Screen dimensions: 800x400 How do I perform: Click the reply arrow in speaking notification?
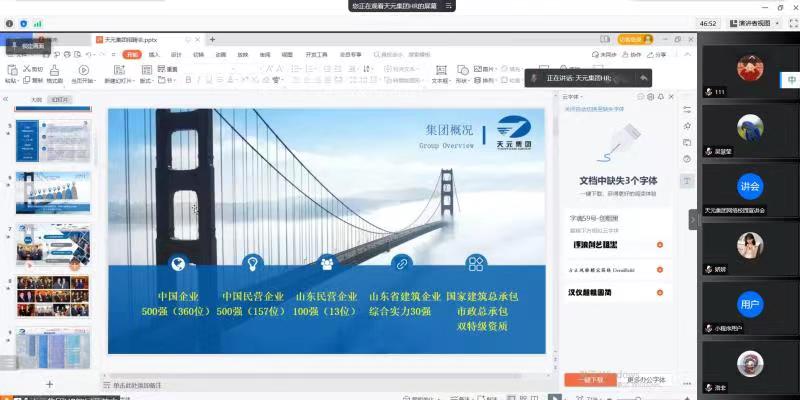[x=643, y=78]
